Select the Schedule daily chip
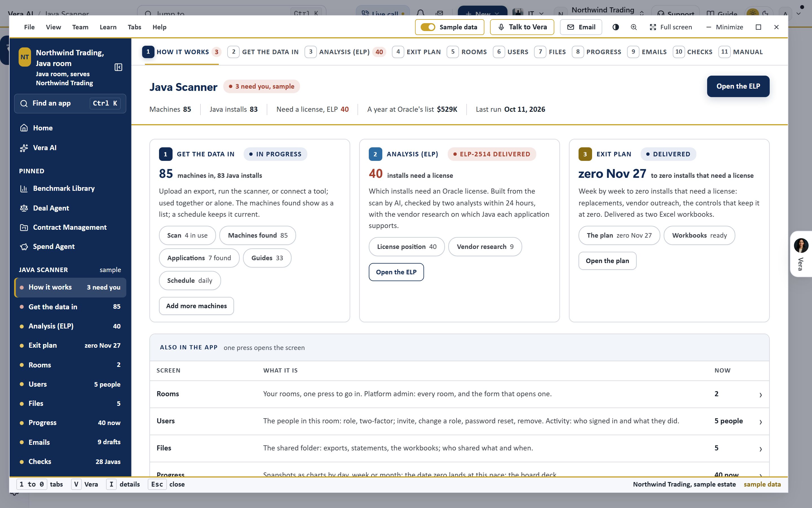This screenshot has width=812, height=508. [189, 281]
